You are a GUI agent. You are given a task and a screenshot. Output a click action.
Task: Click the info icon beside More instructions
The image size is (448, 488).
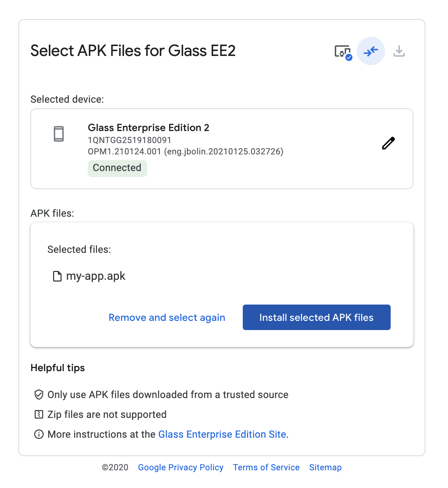pos(39,434)
